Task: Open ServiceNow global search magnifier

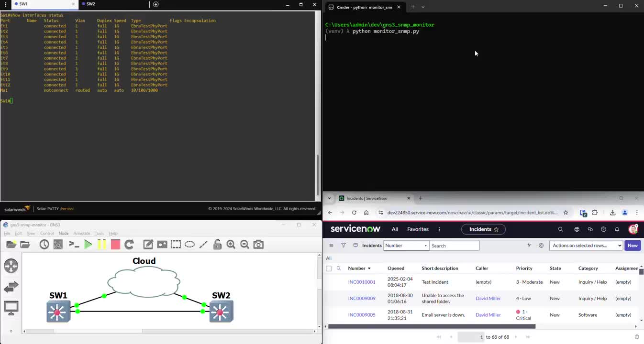Action: pos(560,229)
